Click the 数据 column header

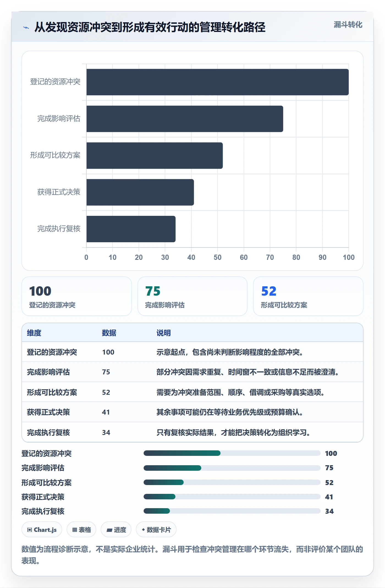109,333
